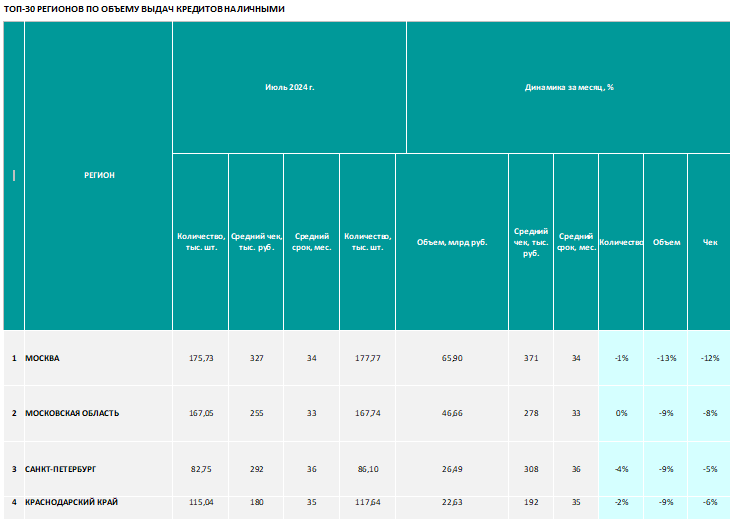Viewport: 730px width, 520px height.
Task: Click the row number 2 cell
Action: click(x=14, y=413)
